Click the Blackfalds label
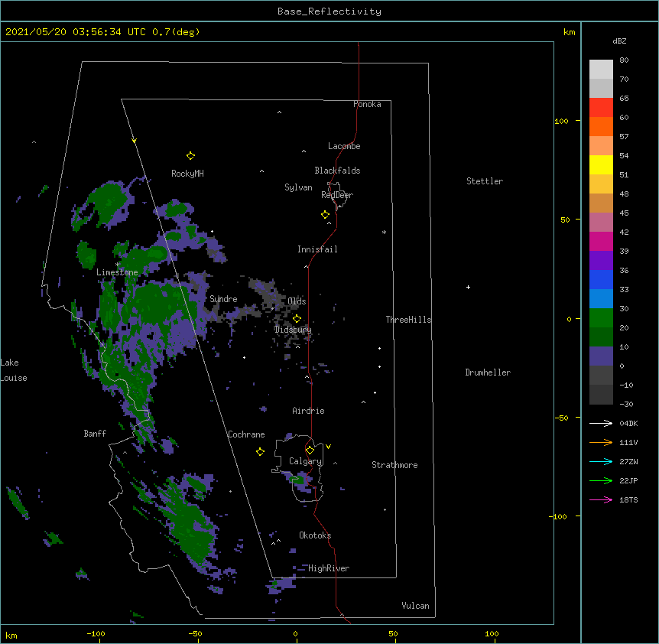Screen dimensions: 659x644 [x=337, y=171]
